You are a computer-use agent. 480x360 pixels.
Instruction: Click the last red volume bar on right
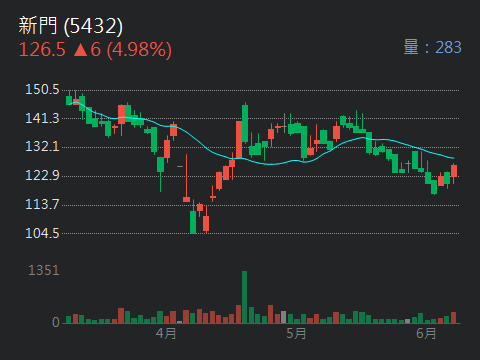coord(453,318)
